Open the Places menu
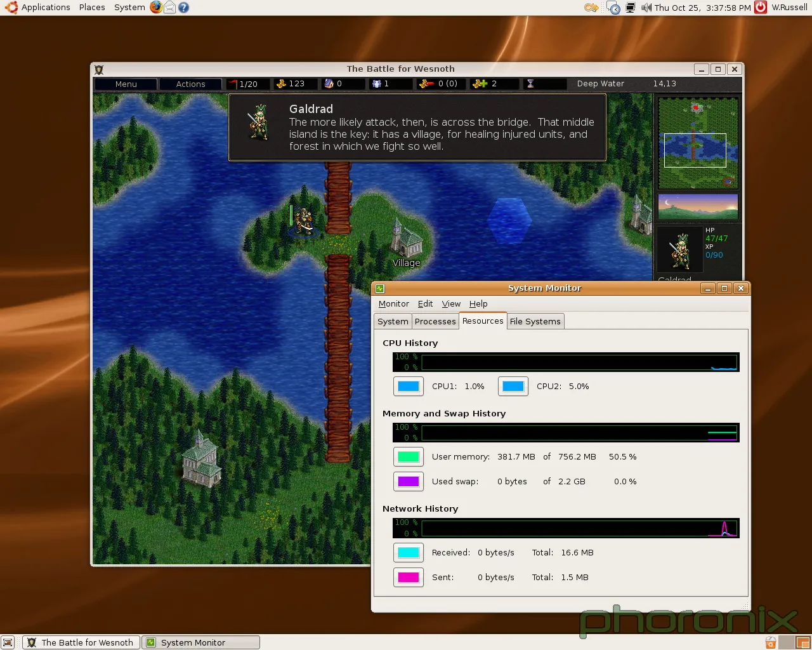 [92, 7]
